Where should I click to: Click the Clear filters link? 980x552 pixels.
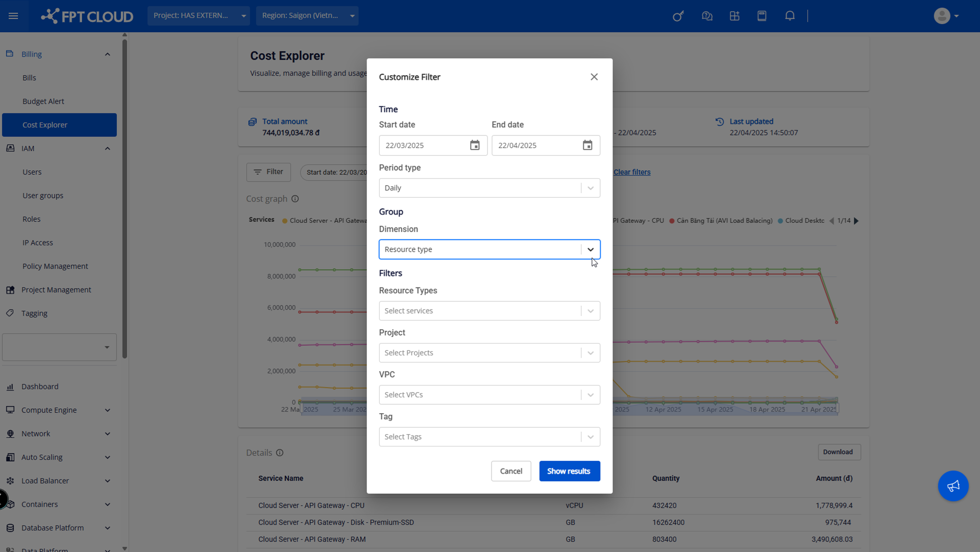631,172
